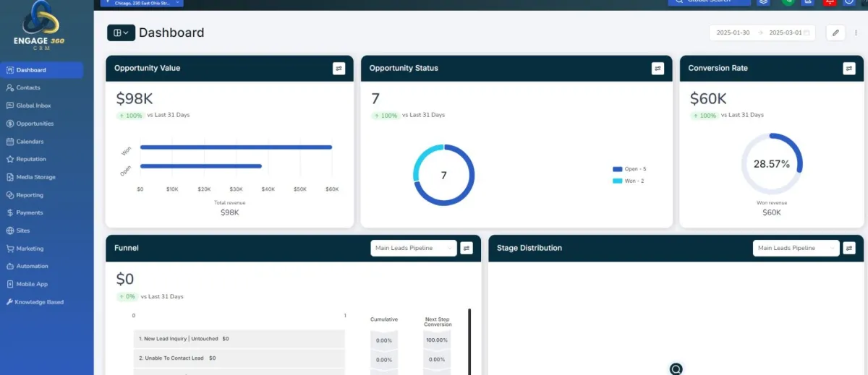Click the swap icon on Conversion Rate card

pos(848,68)
